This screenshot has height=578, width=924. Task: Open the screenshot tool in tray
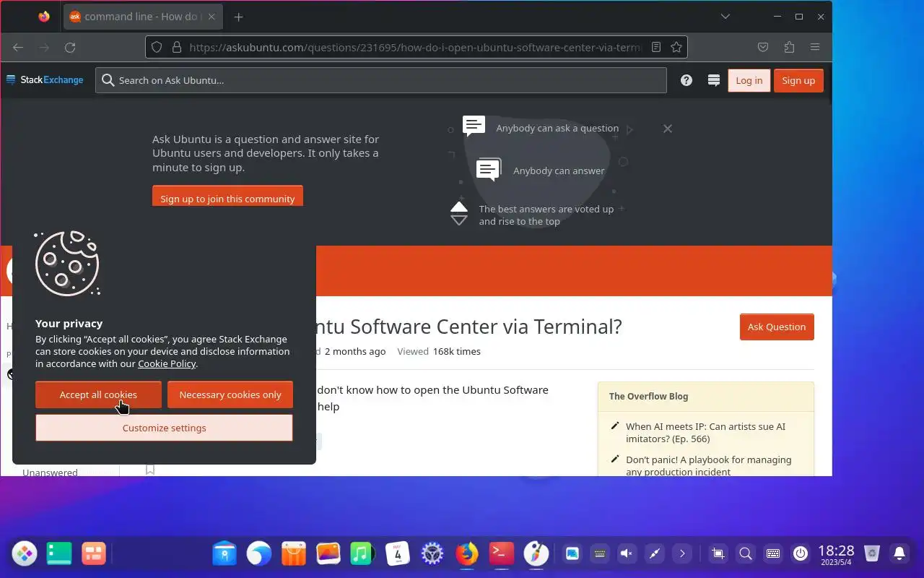(x=718, y=554)
